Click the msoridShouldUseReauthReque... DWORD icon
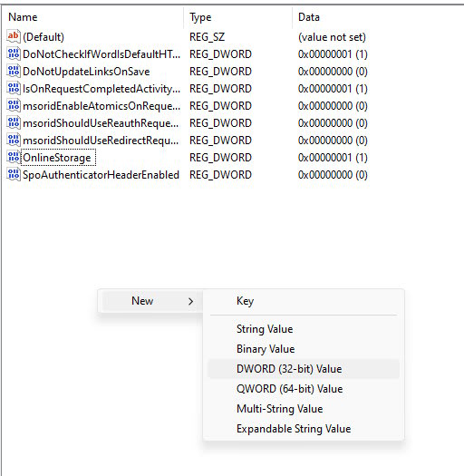Viewport: 464px width, 476px height. pos(14,123)
